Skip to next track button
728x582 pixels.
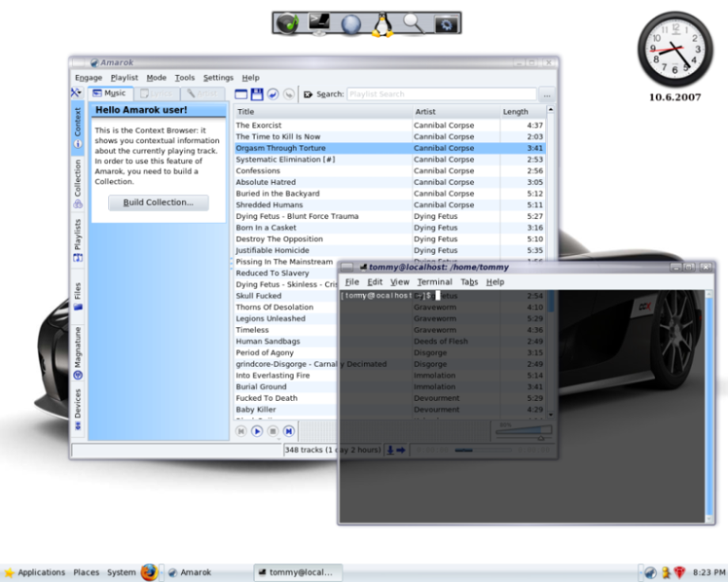click(289, 431)
